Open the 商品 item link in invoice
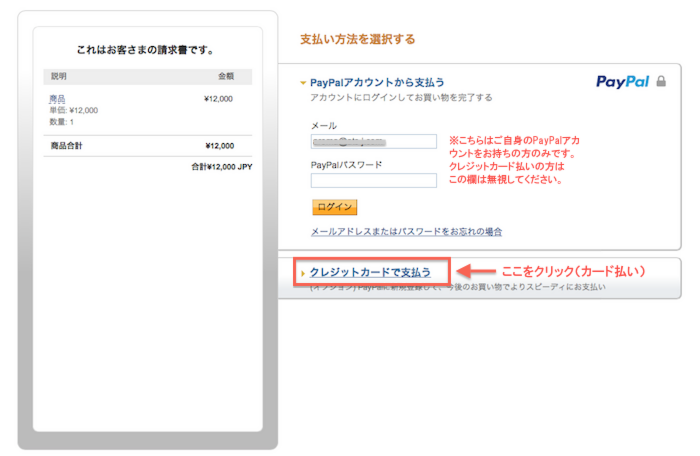Screen dimensions: 700x456 pos(57,99)
